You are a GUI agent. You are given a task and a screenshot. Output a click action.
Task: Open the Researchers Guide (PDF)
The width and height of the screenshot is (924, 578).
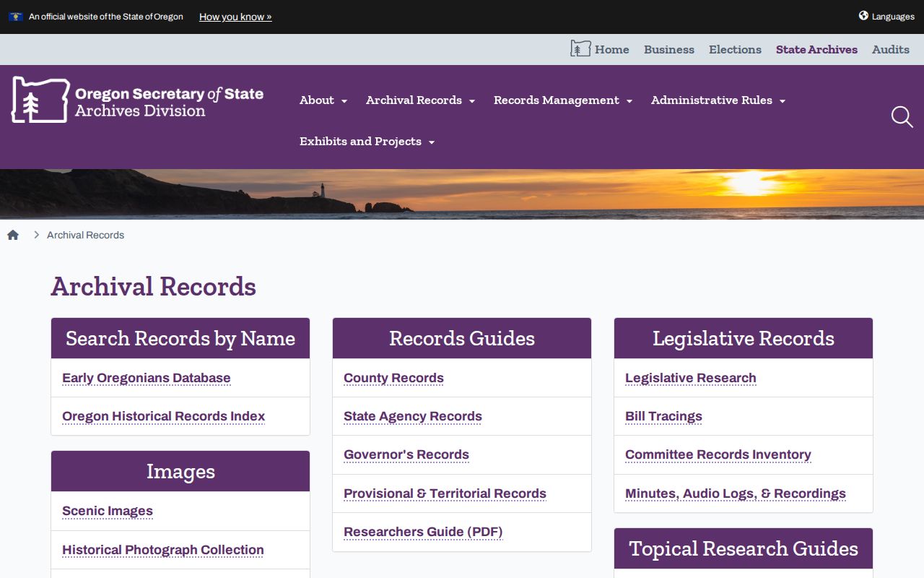pyautogui.click(x=423, y=532)
